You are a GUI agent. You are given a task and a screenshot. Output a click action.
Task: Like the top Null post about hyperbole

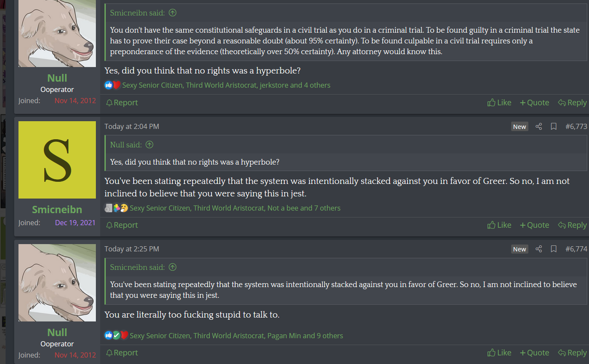[x=499, y=103]
